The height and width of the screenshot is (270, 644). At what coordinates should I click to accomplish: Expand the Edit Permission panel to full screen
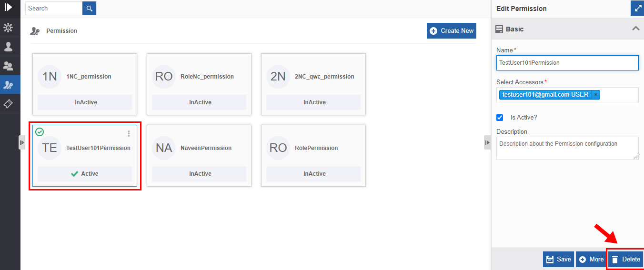click(x=637, y=8)
